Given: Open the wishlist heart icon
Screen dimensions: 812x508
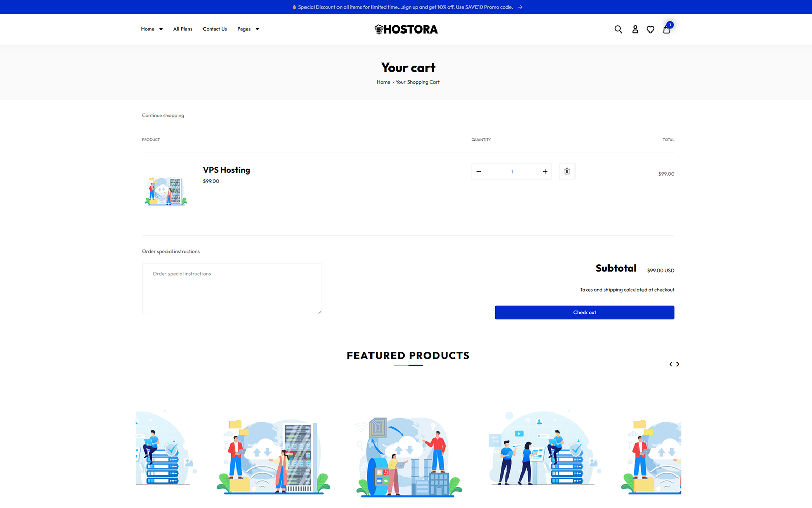Looking at the screenshot, I should (x=650, y=29).
